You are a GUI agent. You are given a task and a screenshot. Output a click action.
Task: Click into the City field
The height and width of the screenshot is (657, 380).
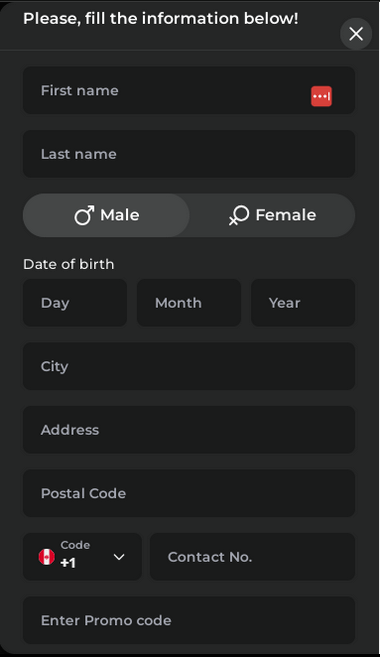189,366
